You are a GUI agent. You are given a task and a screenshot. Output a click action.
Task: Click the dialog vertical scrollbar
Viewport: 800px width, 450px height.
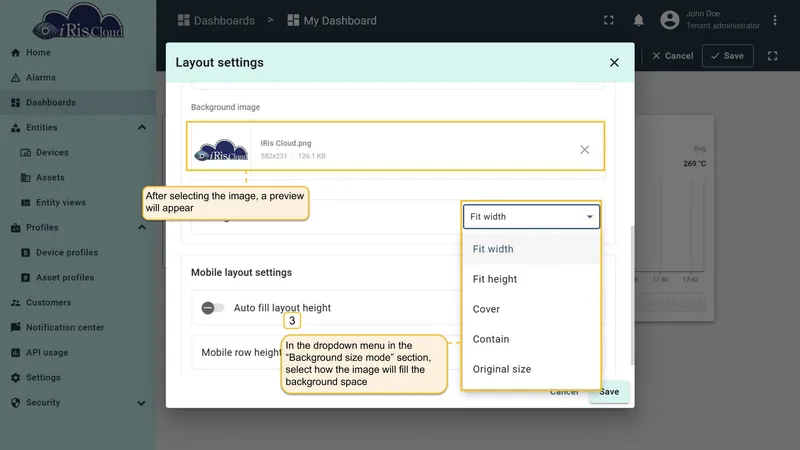(x=633, y=296)
